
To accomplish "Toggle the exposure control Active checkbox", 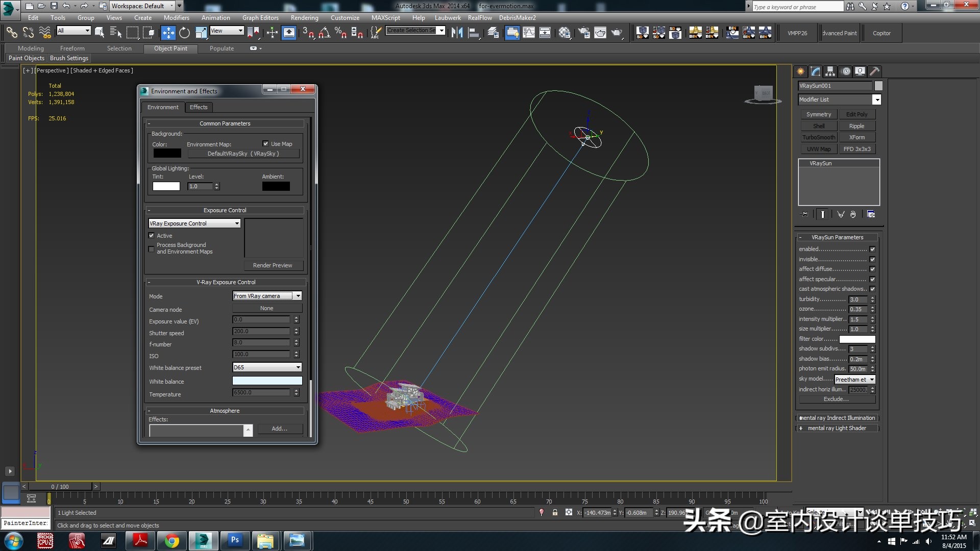I will pyautogui.click(x=152, y=236).
